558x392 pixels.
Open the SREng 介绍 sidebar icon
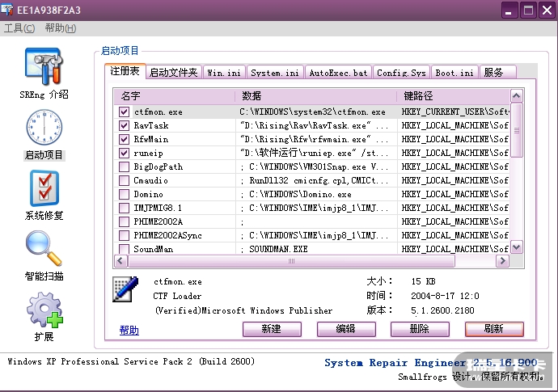45,66
